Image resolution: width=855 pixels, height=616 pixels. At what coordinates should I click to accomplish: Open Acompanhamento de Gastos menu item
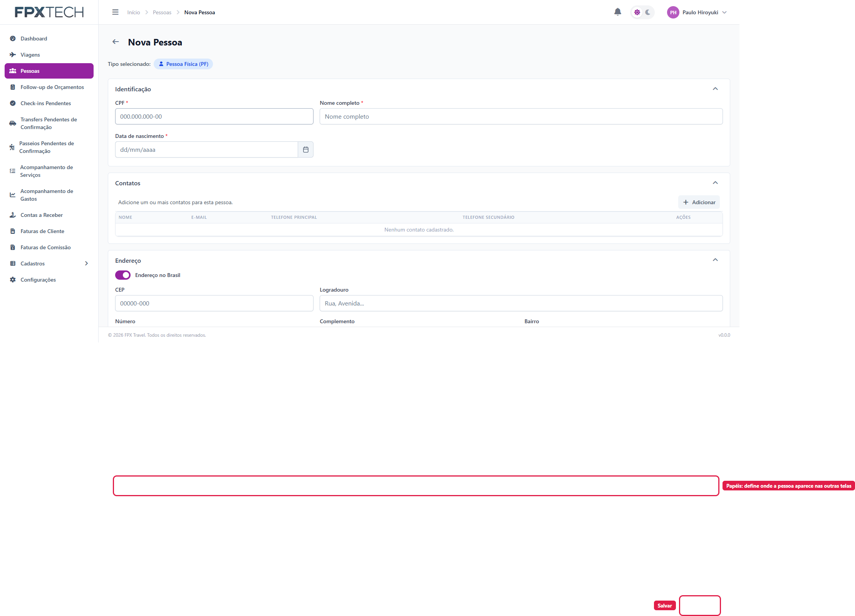pyautogui.click(x=49, y=195)
